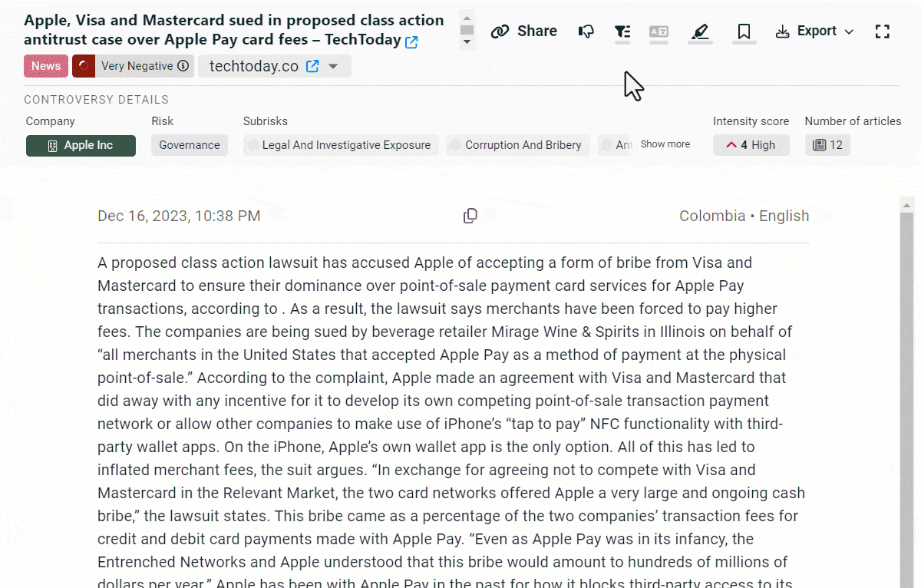The height and width of the screenshot is (588, 921).
Task: Click Show more subrisks
Action: click(x=665, y=144)
